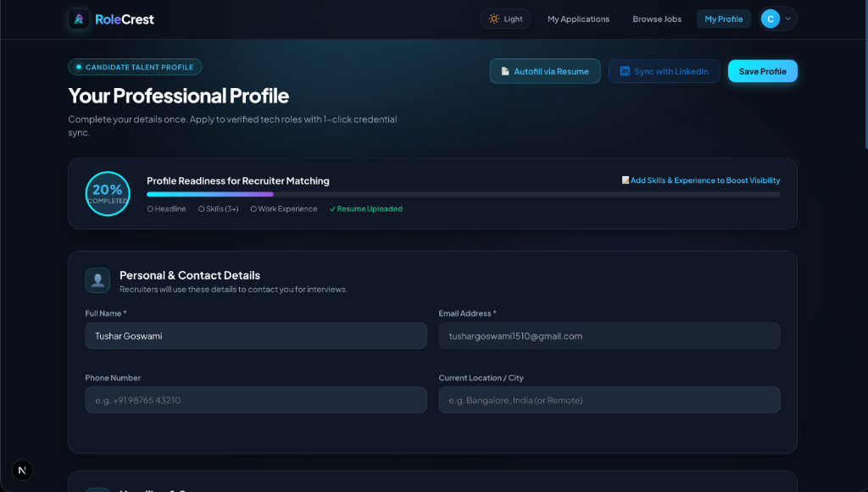Click the Work Experience checklist circle
Screen dimensions: 868x492
[x=253, y=209]
